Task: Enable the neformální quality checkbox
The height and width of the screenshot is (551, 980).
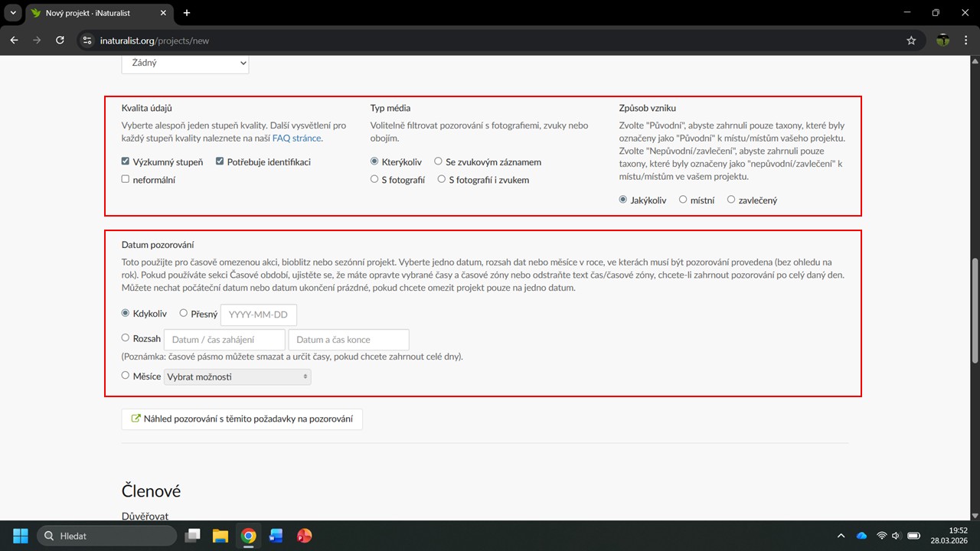Action: pyautogui.click(x=126, y=180)
